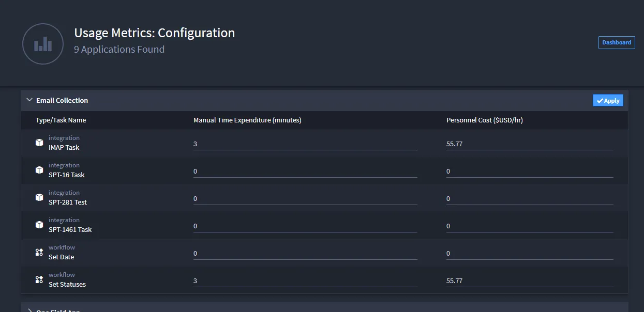This screenshot has width=644, height=312.
Task: Click the workflow icon for Set Statuses
Action: [39, 279]
